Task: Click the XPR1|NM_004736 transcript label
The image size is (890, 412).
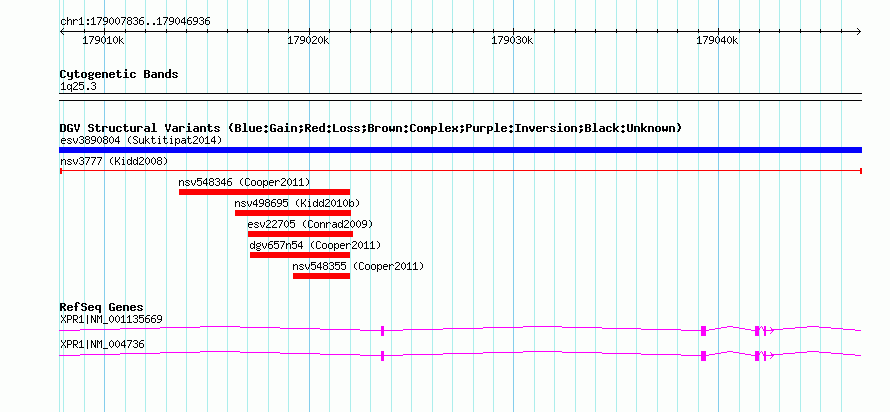Action: [102, 344]
